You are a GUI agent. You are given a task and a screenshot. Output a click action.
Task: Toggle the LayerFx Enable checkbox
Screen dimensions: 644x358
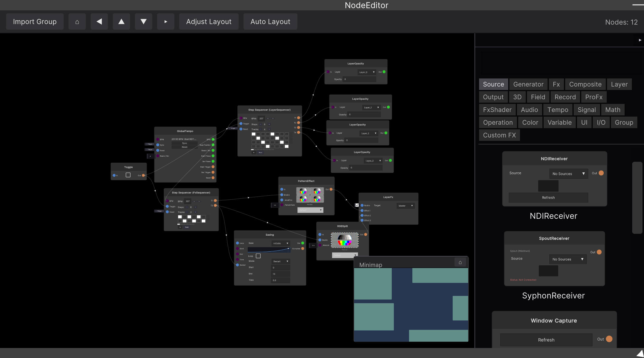pos(357,205)
